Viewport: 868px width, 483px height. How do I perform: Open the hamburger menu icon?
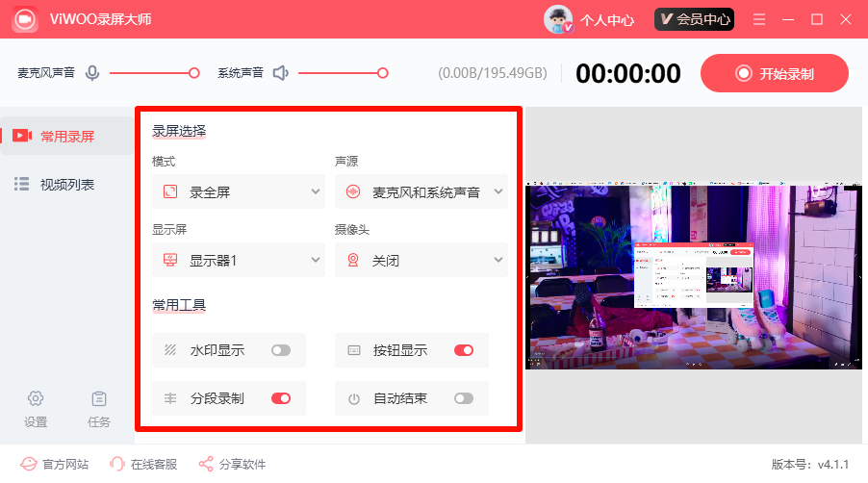759,19
